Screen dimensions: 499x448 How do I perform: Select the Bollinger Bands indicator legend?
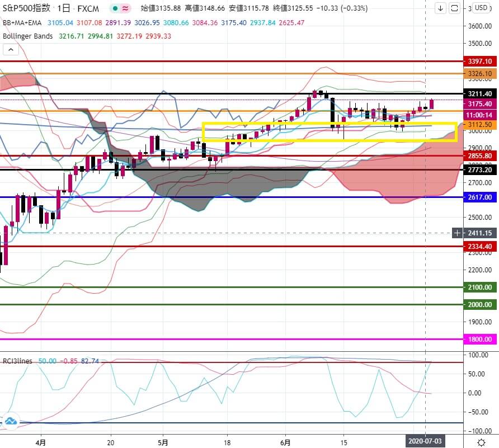pyautogui.click(x=27, y=36)
